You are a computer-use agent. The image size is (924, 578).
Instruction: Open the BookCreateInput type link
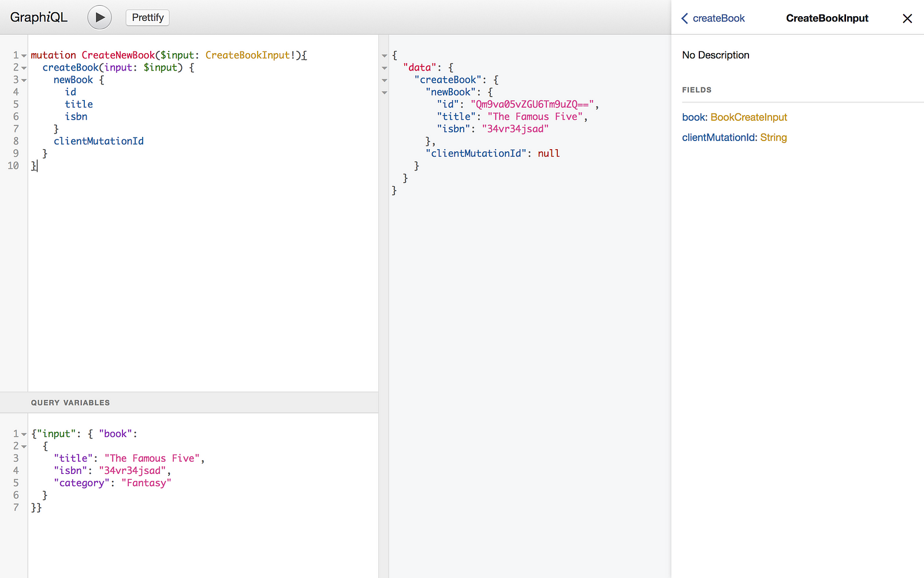(x=748, y=117)
